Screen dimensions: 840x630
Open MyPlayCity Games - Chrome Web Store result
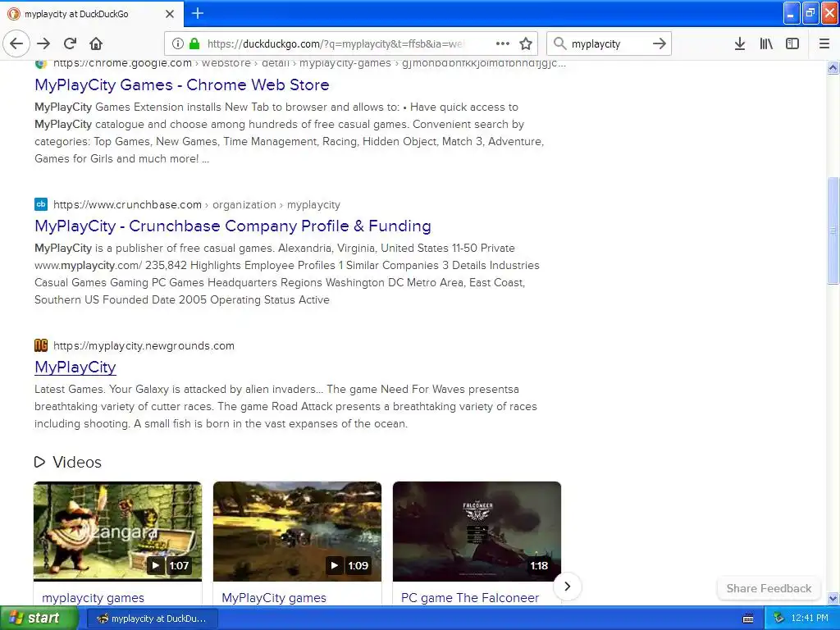pyautogui.click(x=182, y=84)
